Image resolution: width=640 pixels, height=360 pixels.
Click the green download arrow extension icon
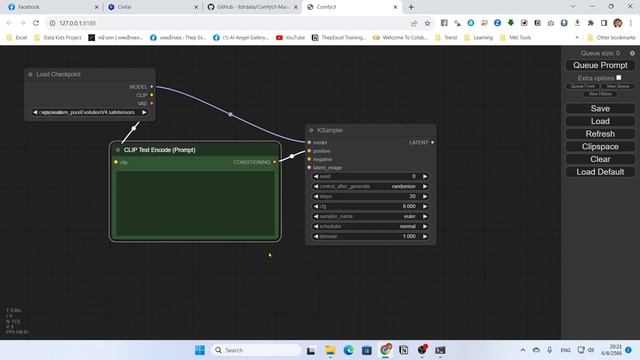[511, 23]
